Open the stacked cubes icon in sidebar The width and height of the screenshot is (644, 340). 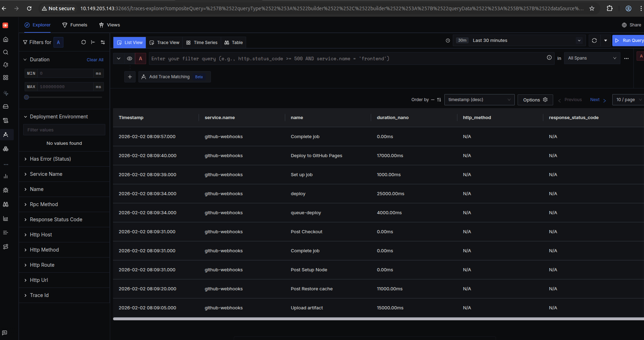pyautogui.click(x=6, y=149)
